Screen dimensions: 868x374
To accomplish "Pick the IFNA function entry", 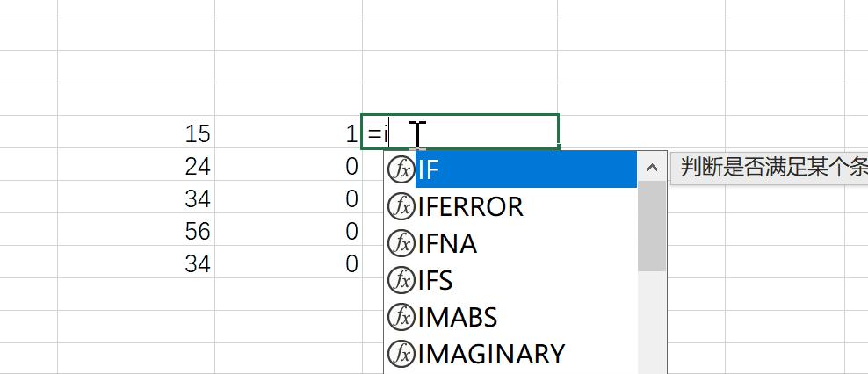I will [x=448, y=243].
